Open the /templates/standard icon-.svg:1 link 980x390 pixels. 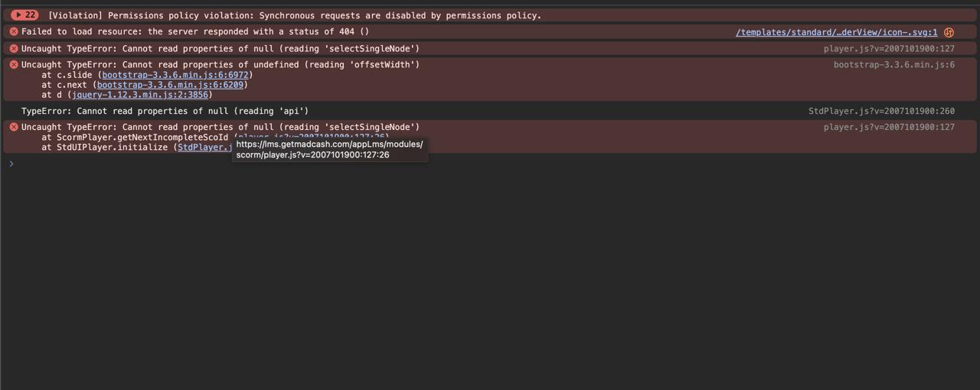tap(836, 32)
